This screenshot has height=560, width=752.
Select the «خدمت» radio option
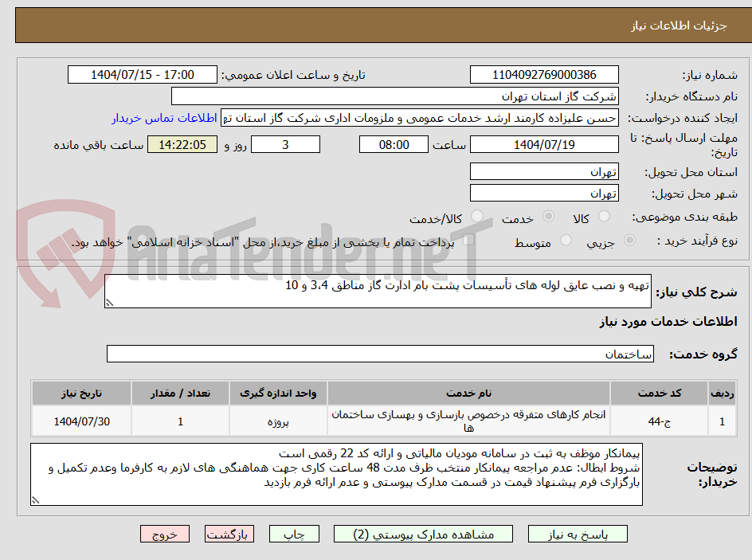[549, 215]
